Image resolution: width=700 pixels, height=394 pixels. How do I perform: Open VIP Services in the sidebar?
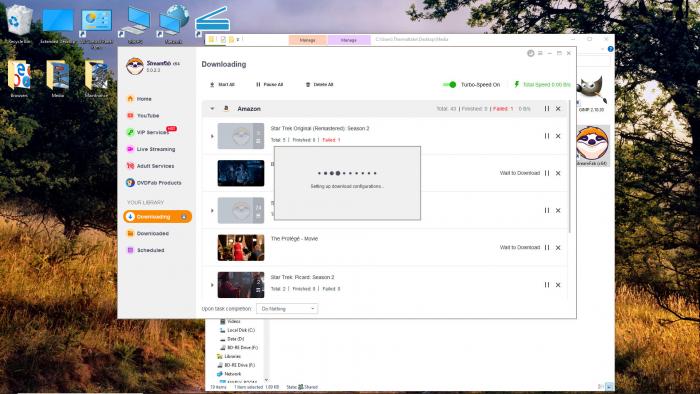click(151, 132)
